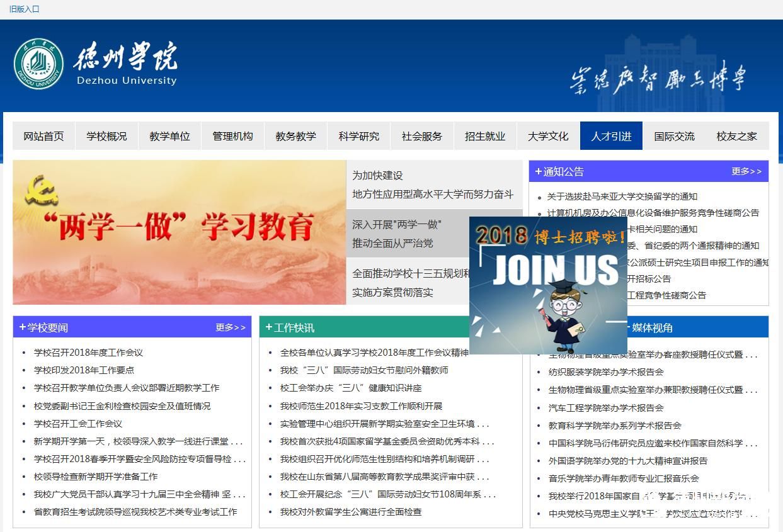Open 全校各单位认真学习学校2018年度工作会议精神
This screenshot has width=783, height=532.
[x=374, y=353]
